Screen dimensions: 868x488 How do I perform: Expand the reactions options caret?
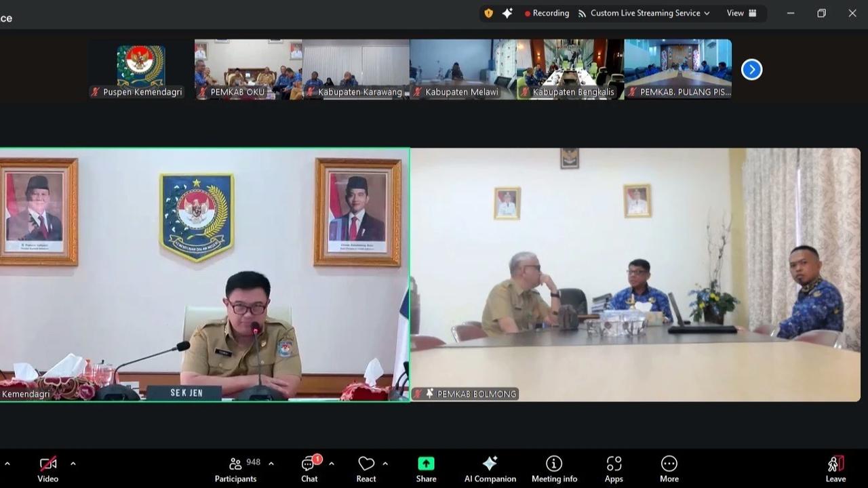coord(385,464)
